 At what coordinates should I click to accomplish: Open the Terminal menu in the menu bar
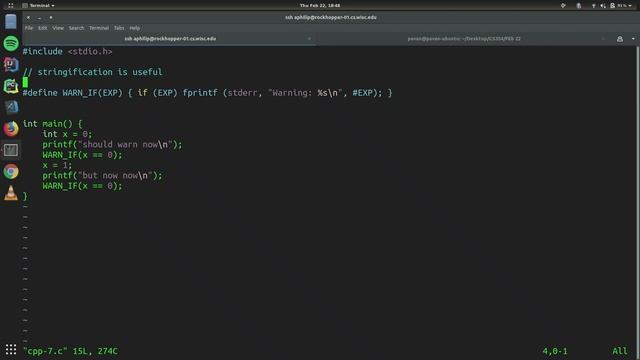(99, 28)
